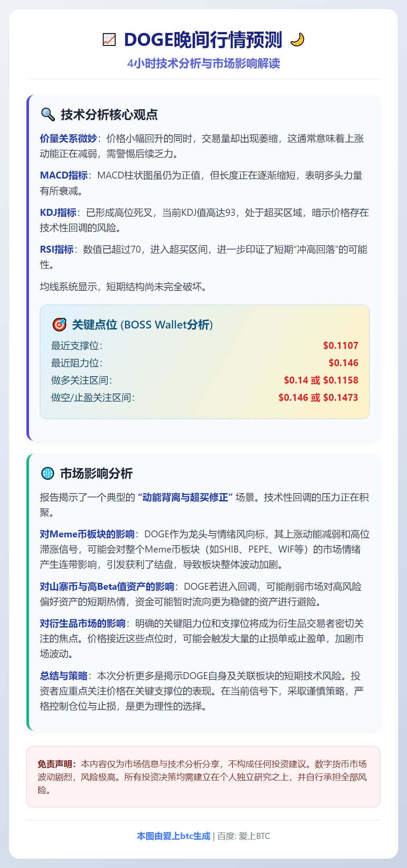Click the bold label 价量关系微妙

[68, 139]
